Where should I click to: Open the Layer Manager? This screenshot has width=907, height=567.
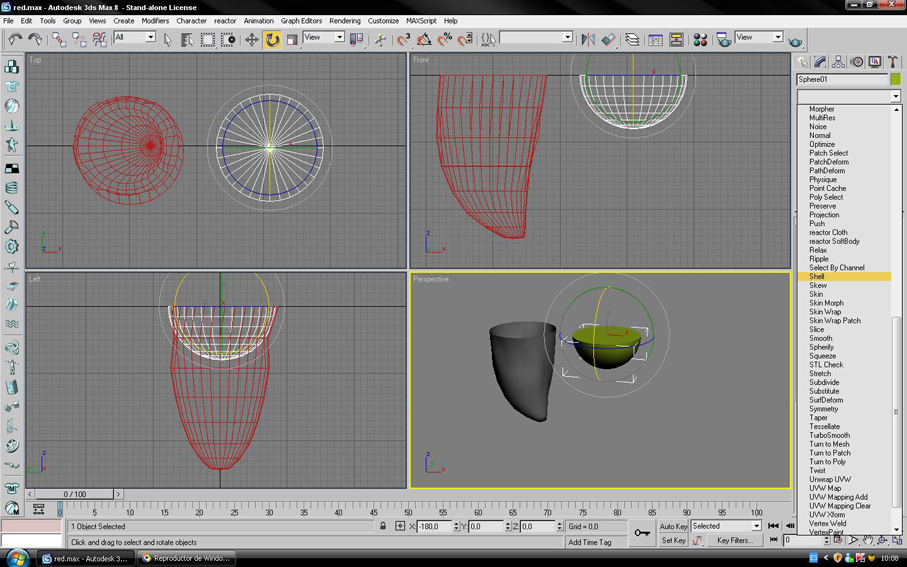click(x=632, y=40)
